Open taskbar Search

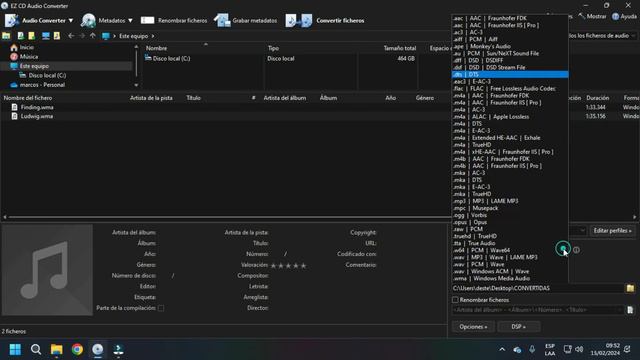[x=36, y=349]
